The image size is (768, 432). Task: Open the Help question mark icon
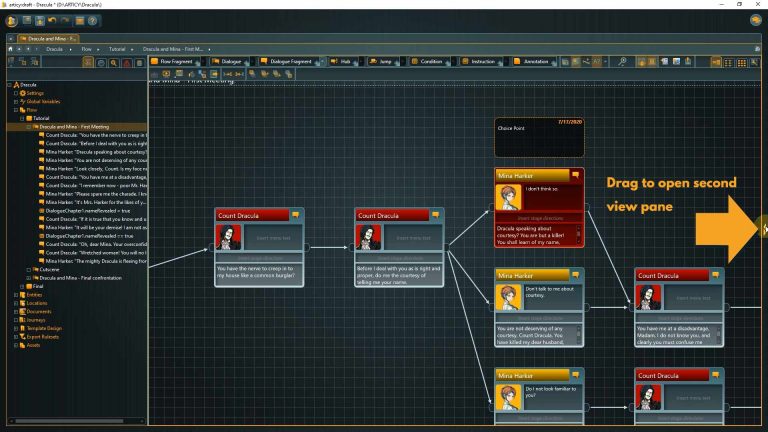coord(92,21)
